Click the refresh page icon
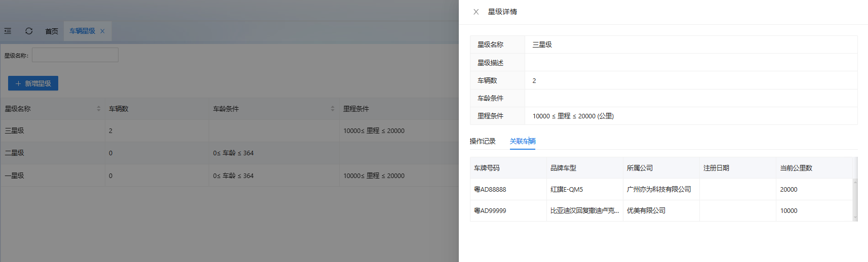 tap(29, 31)
